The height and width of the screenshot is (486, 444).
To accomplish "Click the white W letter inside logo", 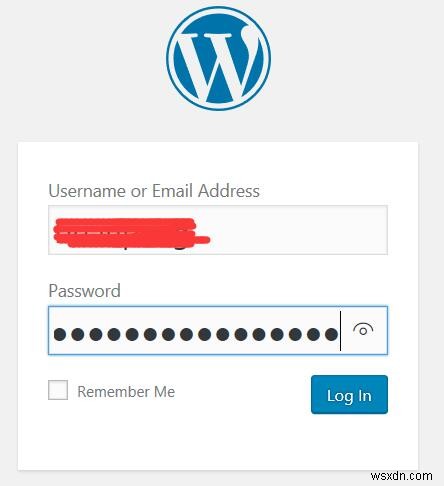I will tap(218, 63).
